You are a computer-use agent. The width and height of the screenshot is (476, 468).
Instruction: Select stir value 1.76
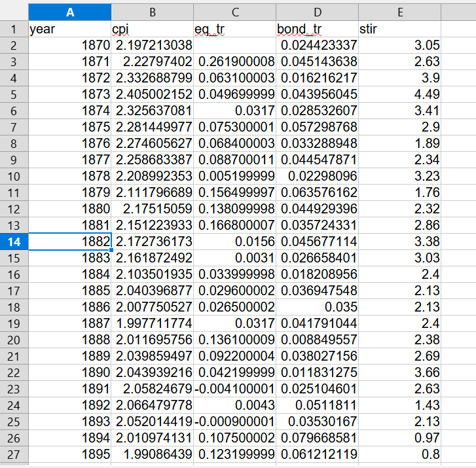pos(400,192)
